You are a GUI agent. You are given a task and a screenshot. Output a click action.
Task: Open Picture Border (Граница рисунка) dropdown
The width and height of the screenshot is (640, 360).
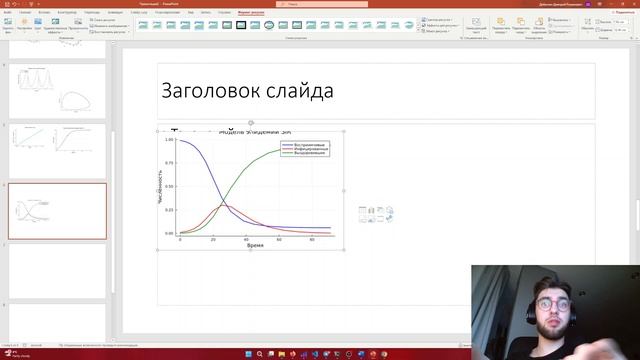pyautogui.click(x=438, y=20)
